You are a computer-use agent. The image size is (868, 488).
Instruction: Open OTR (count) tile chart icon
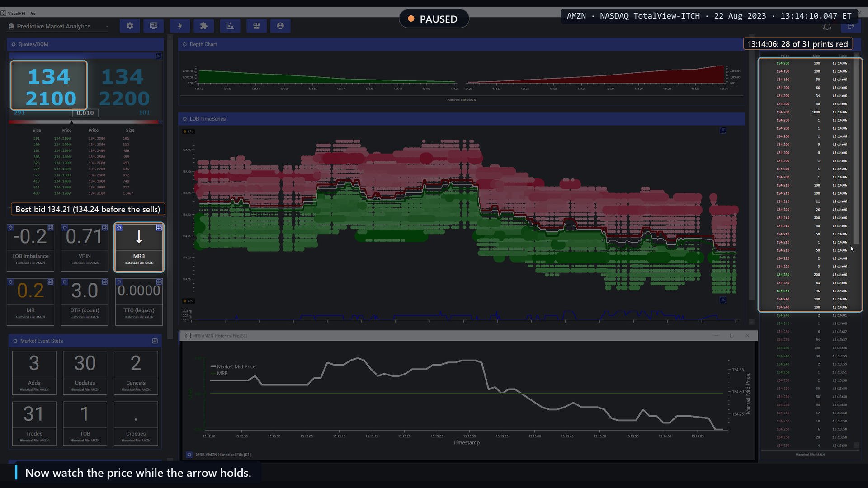click(105, 282)
